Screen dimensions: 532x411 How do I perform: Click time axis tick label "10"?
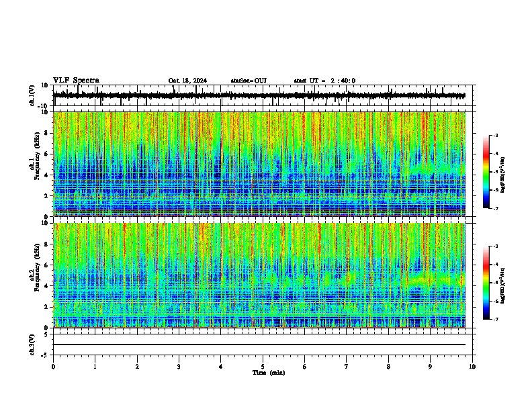(472, 367)
